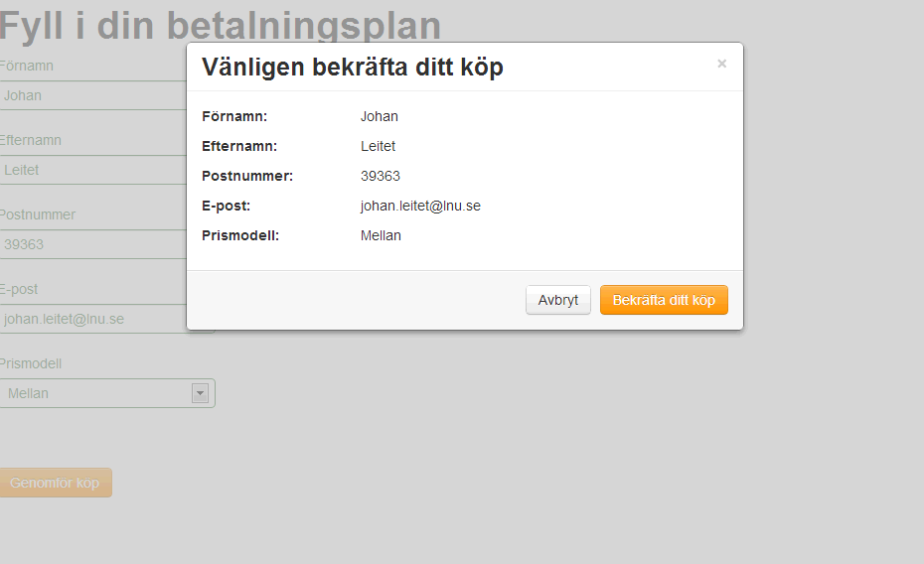Click the value Leitet in the dialog
Viewport: 924px width, 564px height.
(378, 146)
